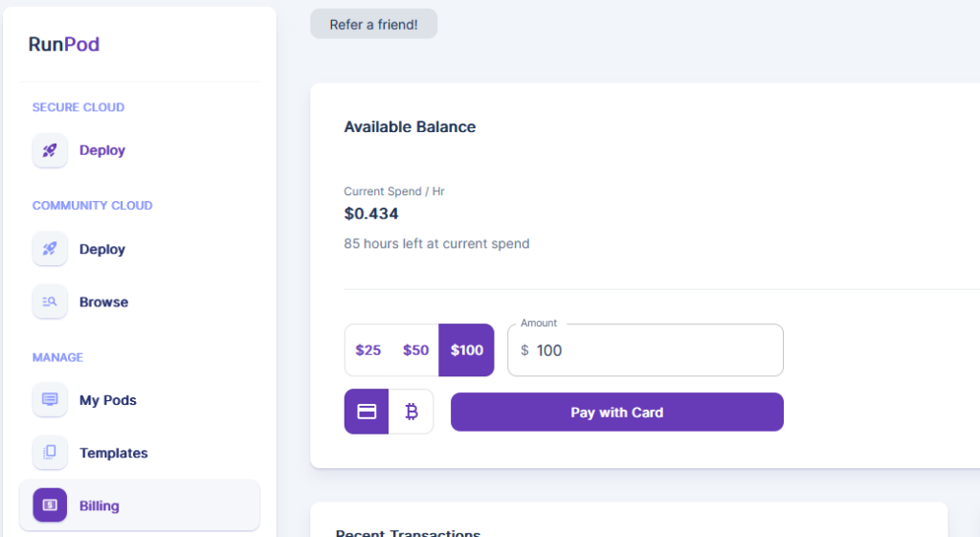This screenshot has height=537, width=980.
Task: Click the Community Cloud Deploy rocket icon
Action: pos(50,249)
